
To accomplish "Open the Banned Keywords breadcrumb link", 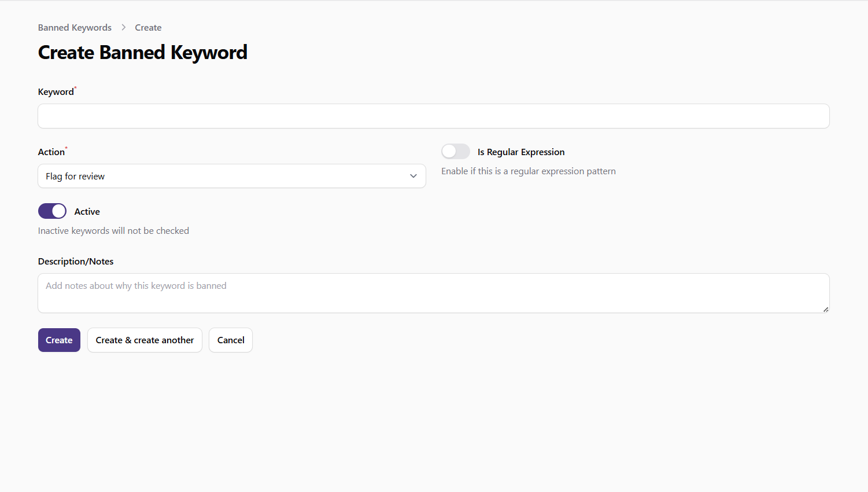I will [75, 27].
